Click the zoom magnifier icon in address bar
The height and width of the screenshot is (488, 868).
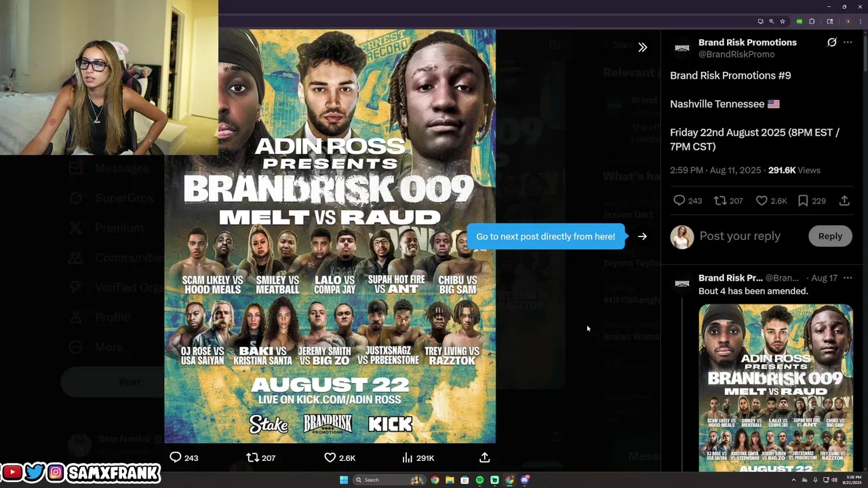[771, 21]
